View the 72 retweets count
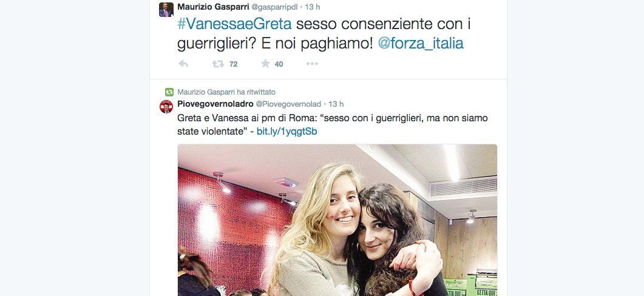This screenshot has width=644, height=296. click(x=233, y=64)
